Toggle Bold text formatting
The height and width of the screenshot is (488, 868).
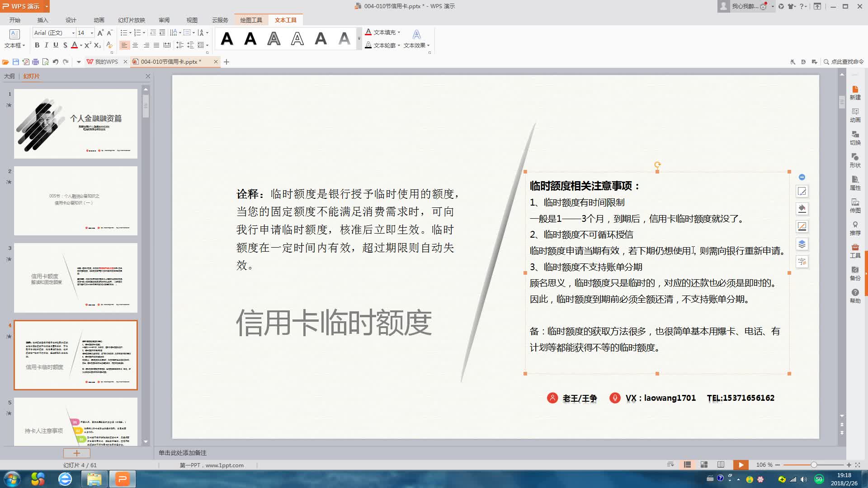pos(37,45)
